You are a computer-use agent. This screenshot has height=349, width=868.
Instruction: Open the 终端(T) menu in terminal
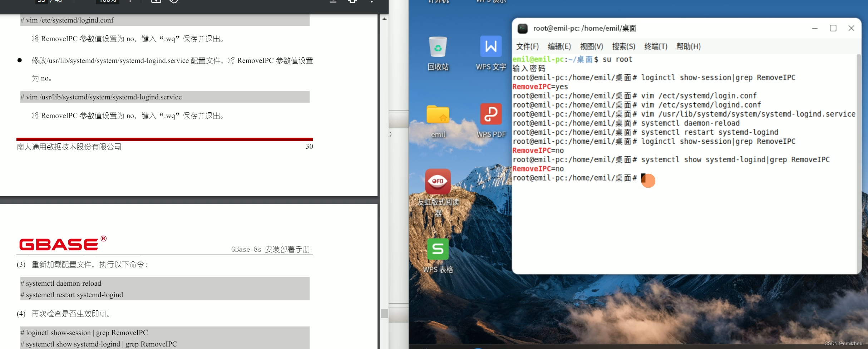(x=656, y=46)
